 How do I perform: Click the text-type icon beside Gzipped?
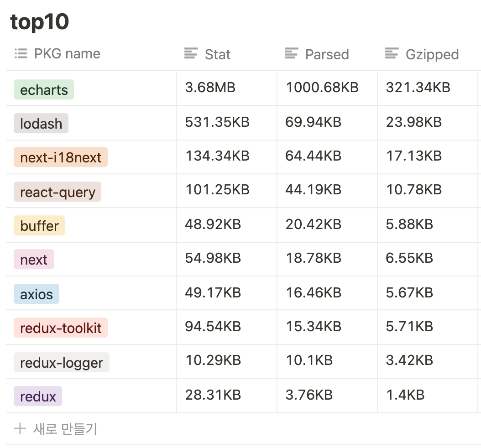(x=392, y=53)
